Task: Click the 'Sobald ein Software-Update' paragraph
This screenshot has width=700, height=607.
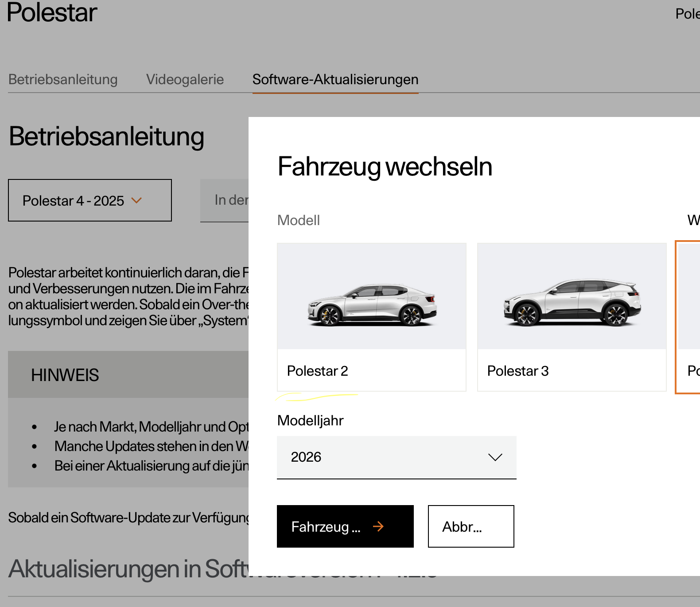Action: pos(128,518)
